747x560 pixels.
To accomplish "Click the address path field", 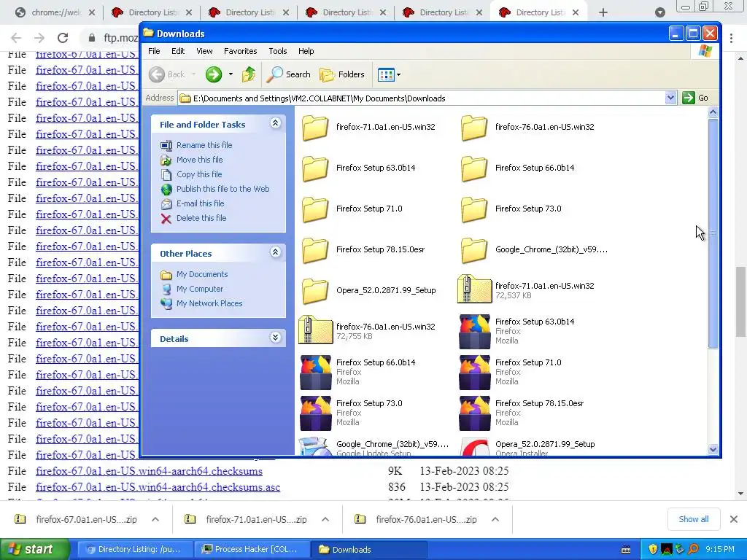I will coord(422,98).
